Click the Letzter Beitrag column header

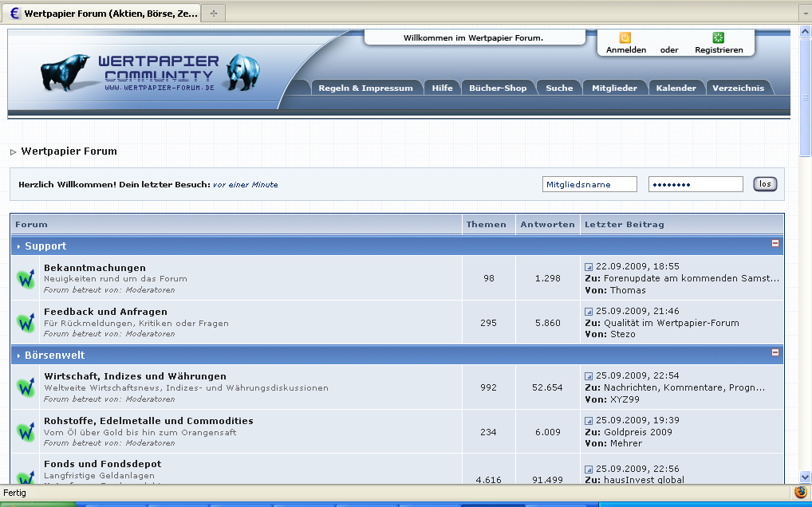[624, 225]
